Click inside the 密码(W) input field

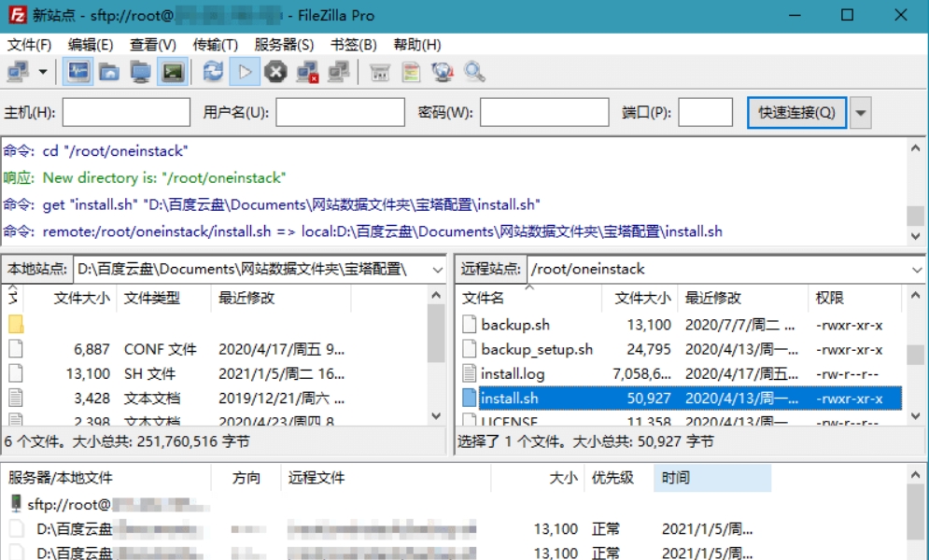pyautogui.click(x=542, y=112)
